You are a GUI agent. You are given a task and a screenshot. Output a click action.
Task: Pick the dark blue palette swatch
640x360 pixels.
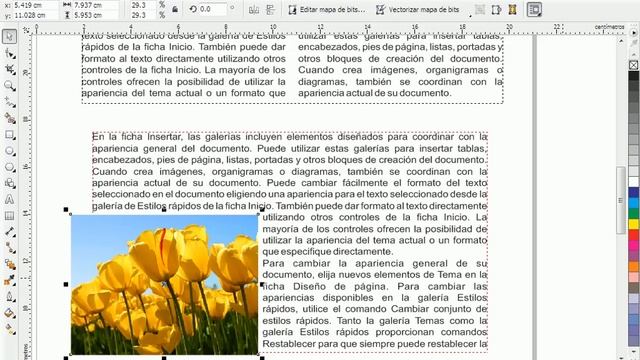point(633,192)
